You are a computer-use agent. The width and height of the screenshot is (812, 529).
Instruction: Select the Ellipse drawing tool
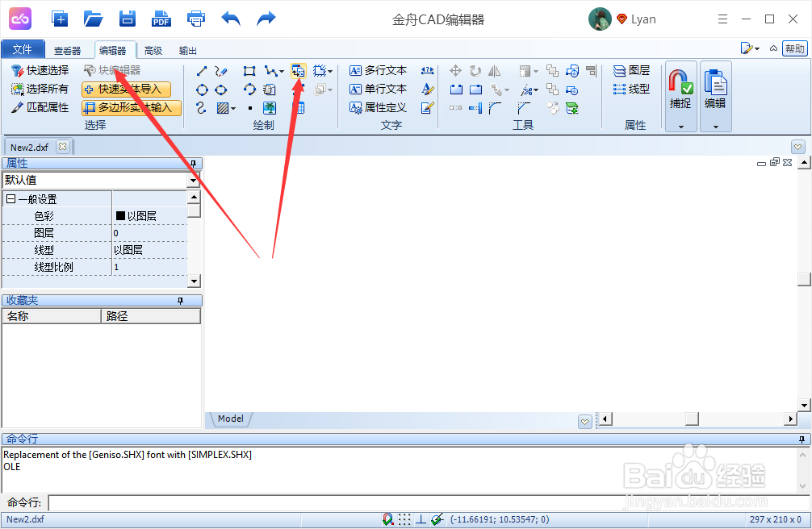pyautogui.click(x=221, y=90)
